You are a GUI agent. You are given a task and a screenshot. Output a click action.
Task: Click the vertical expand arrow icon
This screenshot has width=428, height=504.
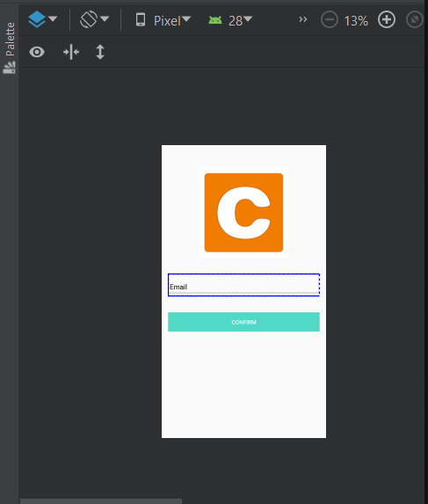click(100, 52)
